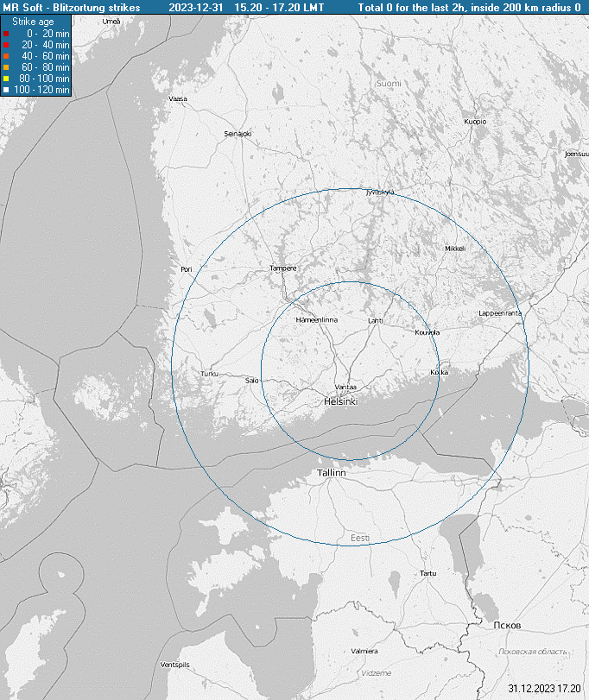Select Tartu on the map
The width and height of the screenshot is (589, 700).
click(x=428, y=573)
